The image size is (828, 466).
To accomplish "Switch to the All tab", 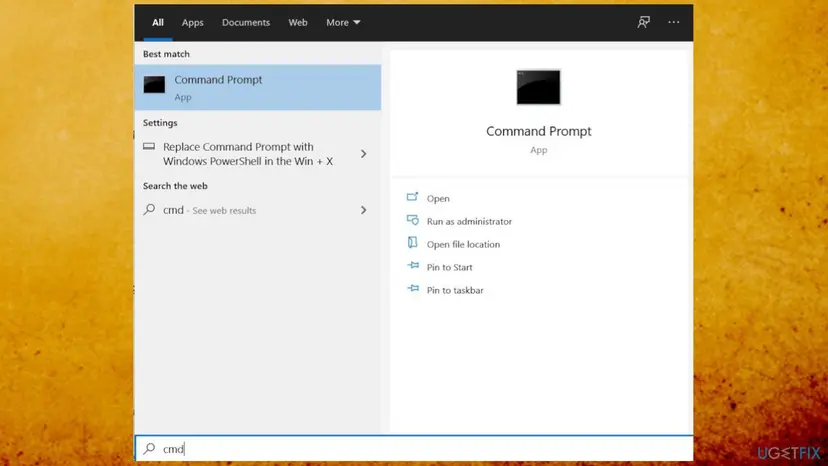I will (158, 22).
